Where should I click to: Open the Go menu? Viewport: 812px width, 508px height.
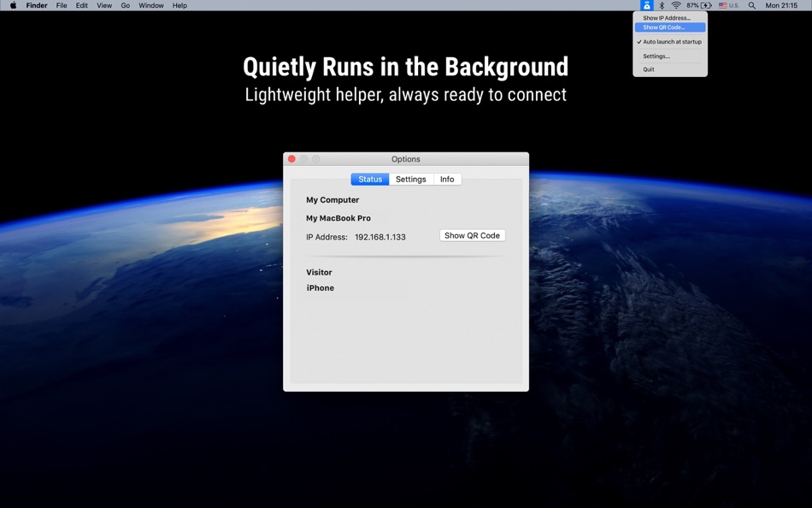[x=126, y=5]
